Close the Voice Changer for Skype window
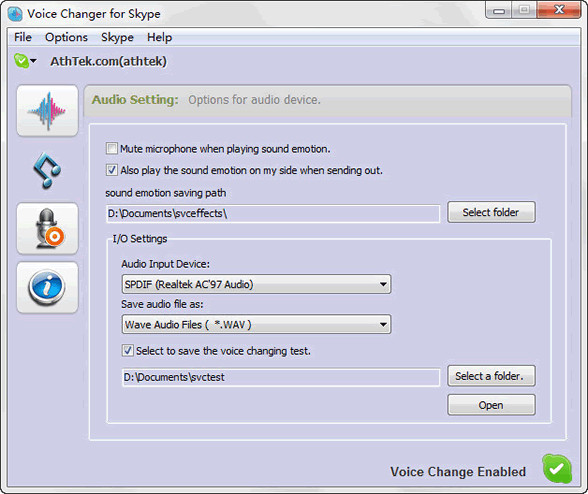Screen dimensions: 588x494 coord(560,10)
